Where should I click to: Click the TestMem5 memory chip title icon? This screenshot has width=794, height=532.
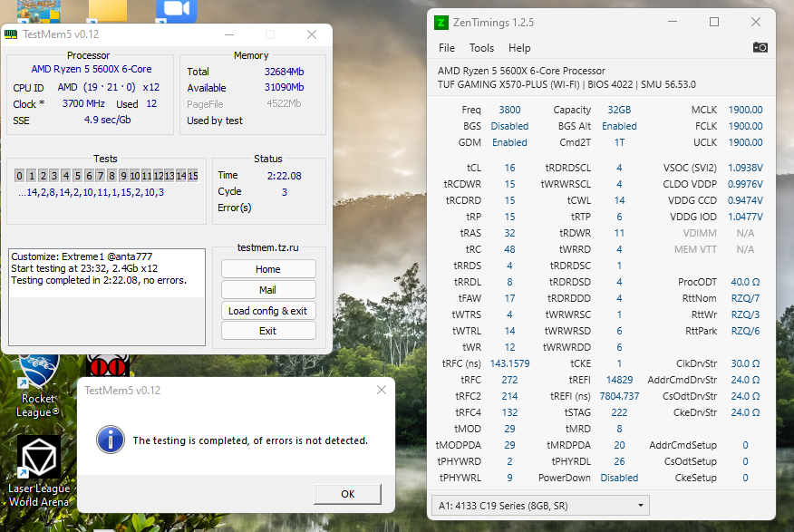tap(11, 34)
